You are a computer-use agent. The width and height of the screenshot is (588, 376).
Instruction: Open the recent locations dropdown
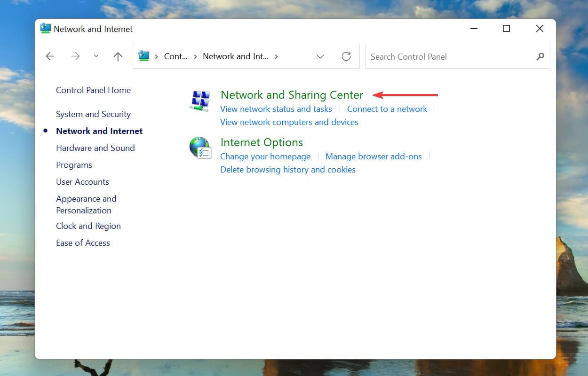96,56
